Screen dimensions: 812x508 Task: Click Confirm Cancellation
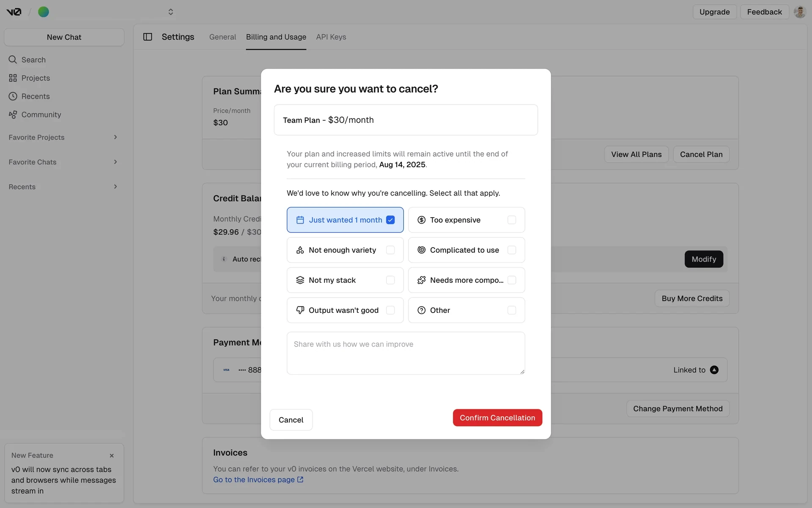(x=497, y=418)
